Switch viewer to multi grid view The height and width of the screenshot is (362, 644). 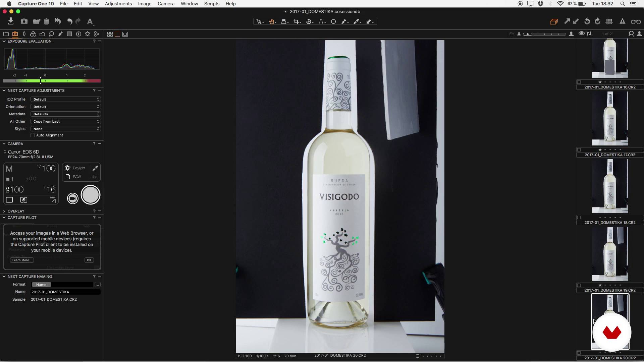click(x=110, y=34)
